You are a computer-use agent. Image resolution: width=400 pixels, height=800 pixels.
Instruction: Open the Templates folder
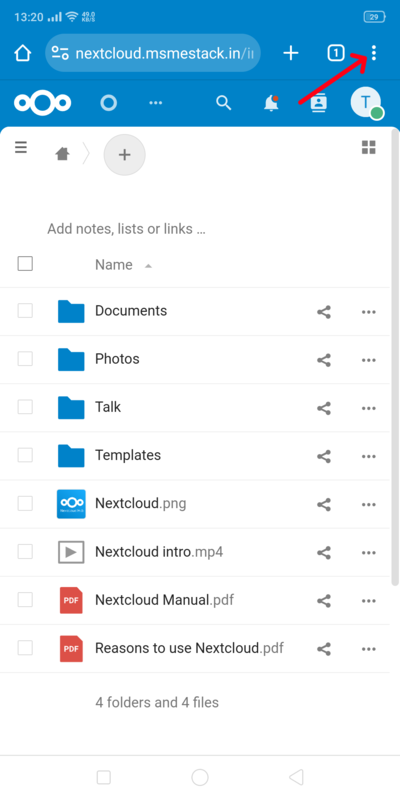tap(128, 455)
